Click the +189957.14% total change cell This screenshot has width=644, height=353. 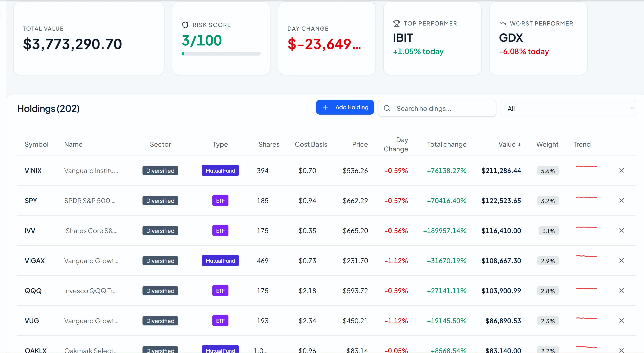(x=445, y=231)
